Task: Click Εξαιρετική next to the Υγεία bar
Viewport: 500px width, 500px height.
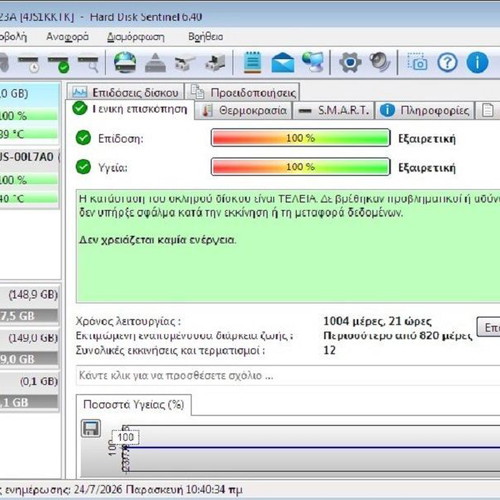Action: [x=427, y=167]
